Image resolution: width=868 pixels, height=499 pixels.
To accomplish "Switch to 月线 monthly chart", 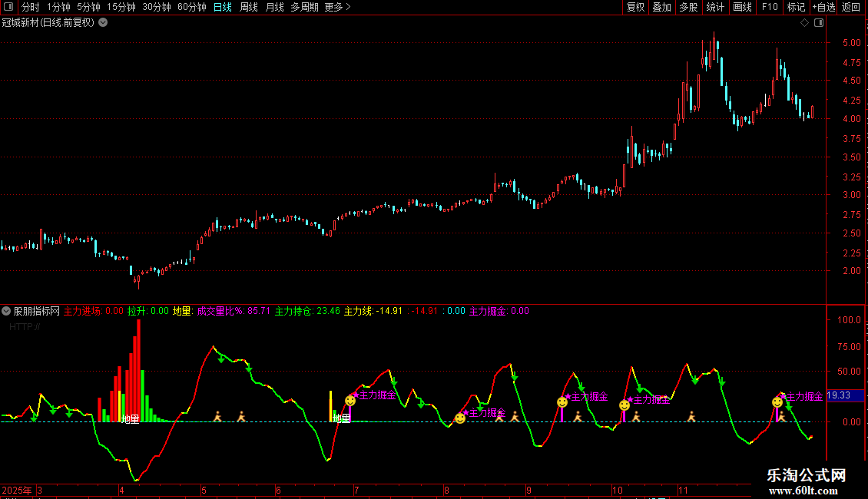I will tap(274, 7).
